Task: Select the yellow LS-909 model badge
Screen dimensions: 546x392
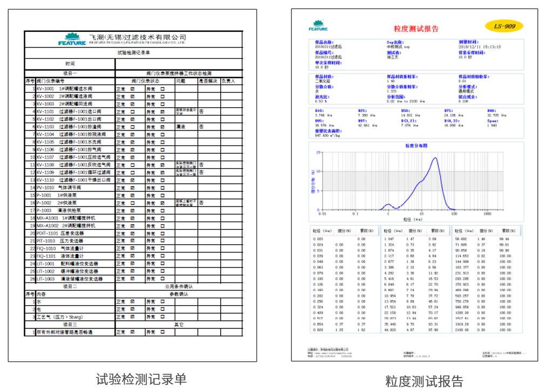Action: click(x=504, y=25)
